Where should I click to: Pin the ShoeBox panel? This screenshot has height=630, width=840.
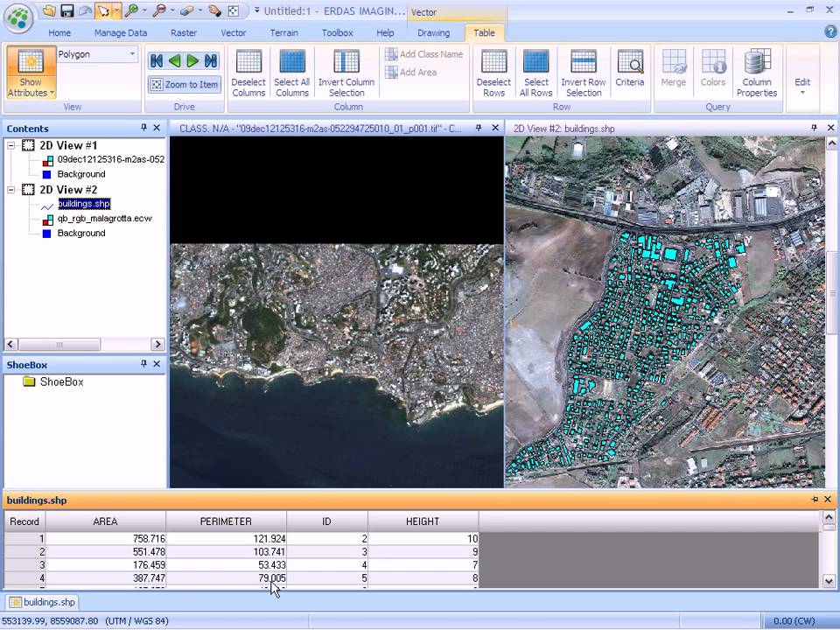143,364
